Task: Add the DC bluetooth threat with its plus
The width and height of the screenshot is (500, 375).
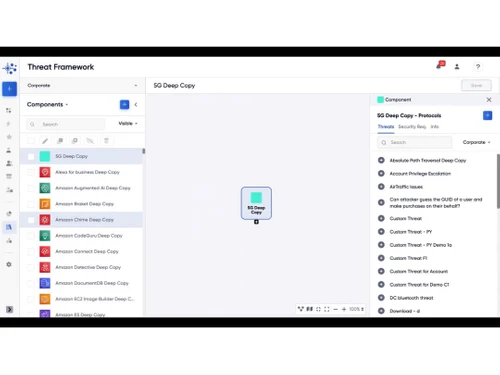Action: click(x=381, y=298)
